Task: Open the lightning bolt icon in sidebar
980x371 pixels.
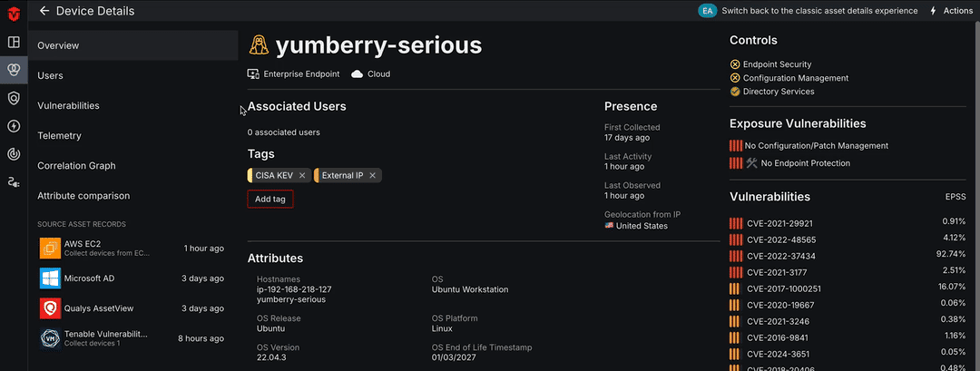Action: click(x=14, y=126)
